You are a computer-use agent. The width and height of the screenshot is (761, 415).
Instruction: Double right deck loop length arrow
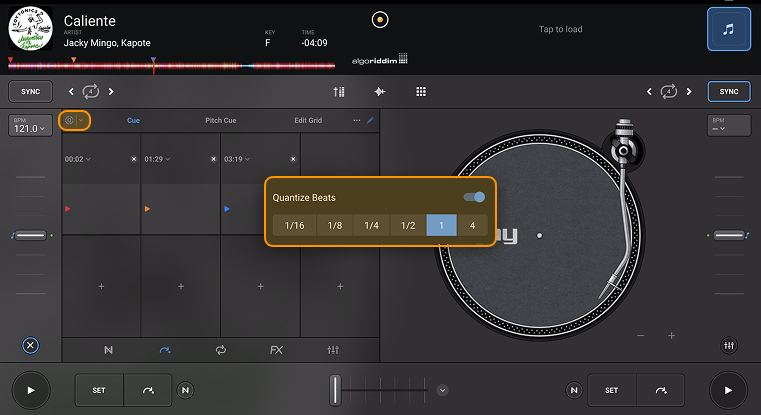click(689, 91)
